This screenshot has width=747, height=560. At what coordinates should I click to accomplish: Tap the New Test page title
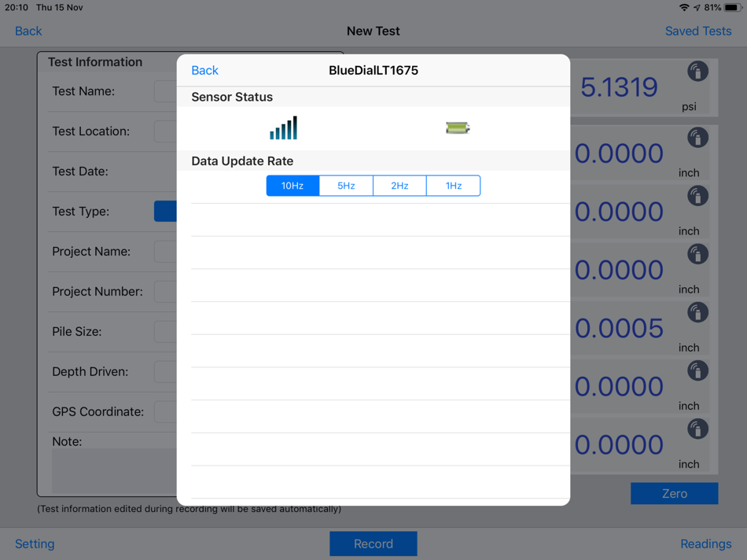tap(373, 31)
